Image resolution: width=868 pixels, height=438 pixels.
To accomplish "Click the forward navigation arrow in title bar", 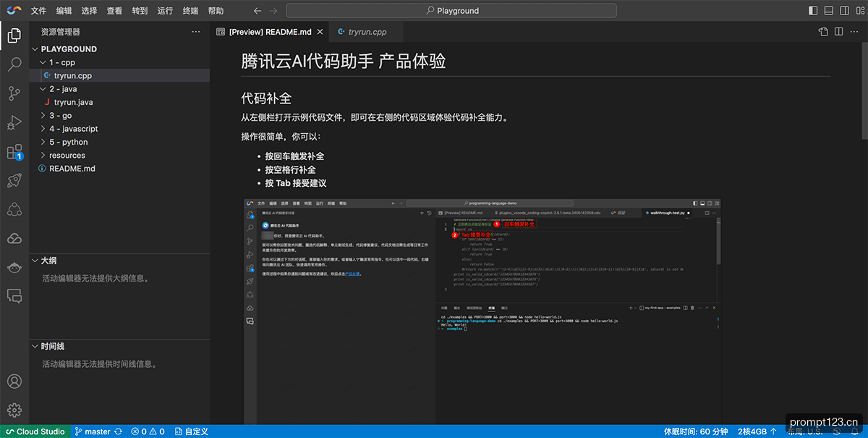I will click(273, 11).
